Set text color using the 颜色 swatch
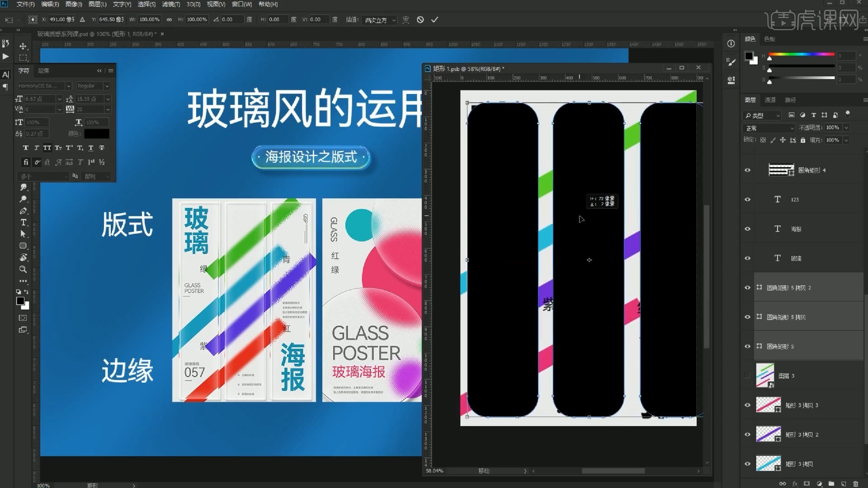 pos(97,134)
